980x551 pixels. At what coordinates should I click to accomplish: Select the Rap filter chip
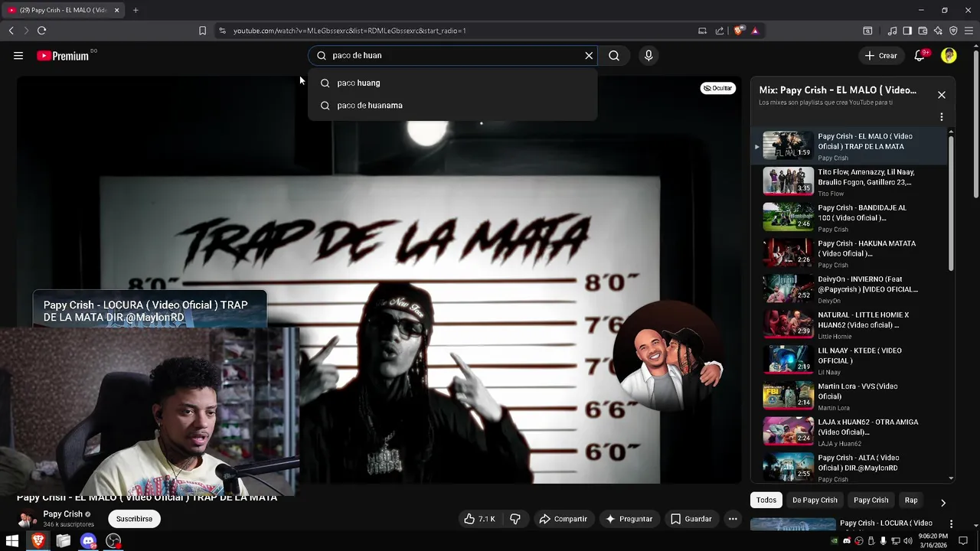click(x=911, y=500)
